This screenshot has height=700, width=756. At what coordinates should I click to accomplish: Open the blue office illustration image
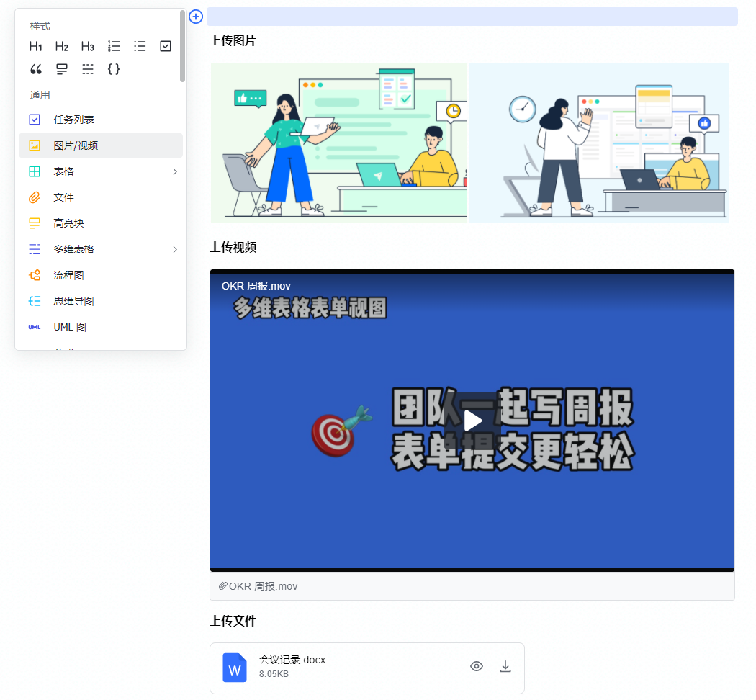pos(599,143)
